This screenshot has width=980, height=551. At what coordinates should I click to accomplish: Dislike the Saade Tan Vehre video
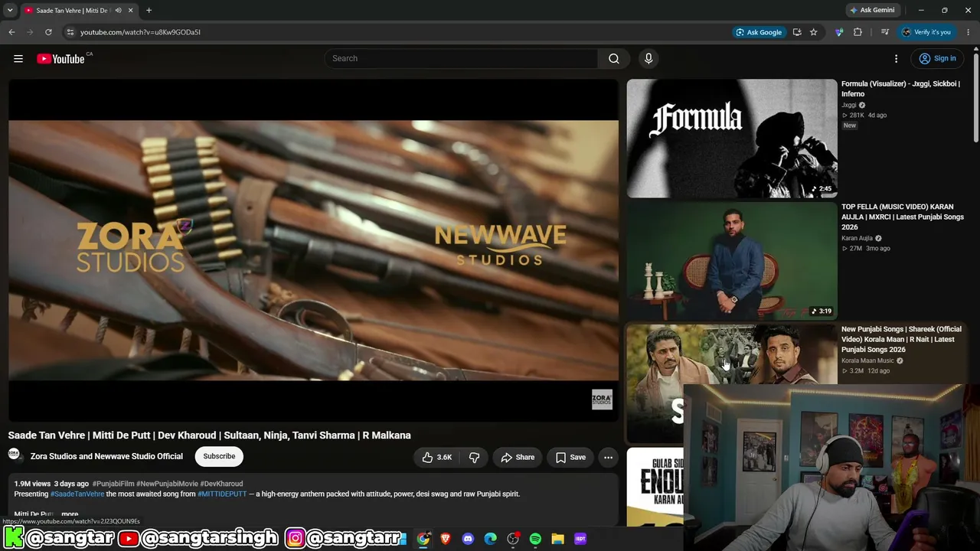click(x=474, y=458)
